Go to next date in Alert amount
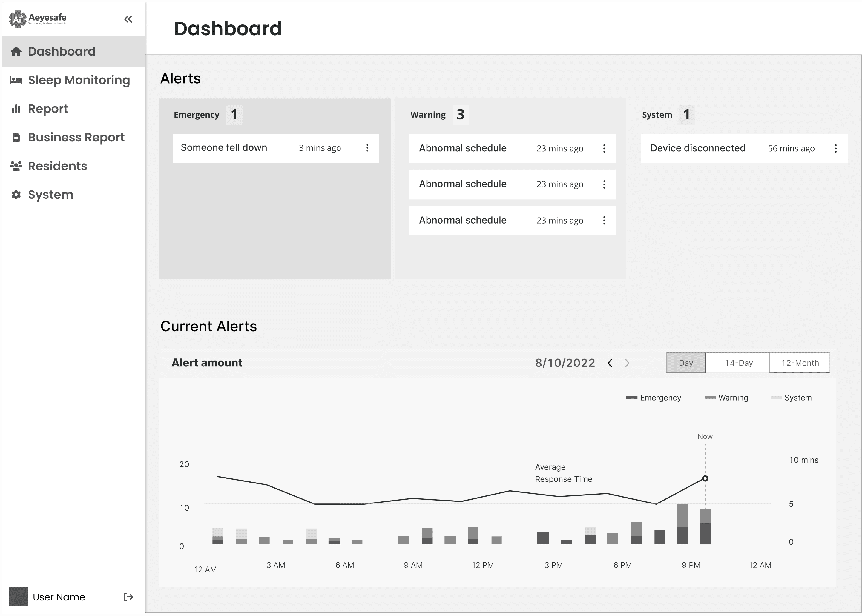 pyautogui.click(x=627, y=363)
